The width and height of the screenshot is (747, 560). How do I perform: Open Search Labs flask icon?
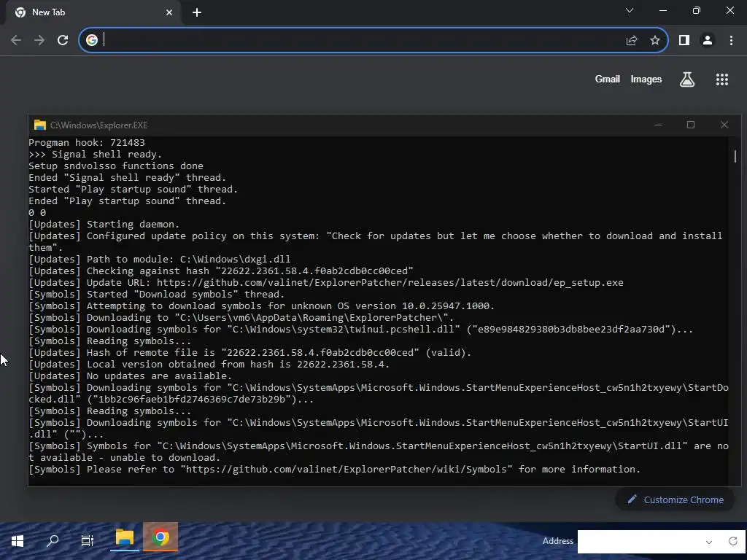687,79
